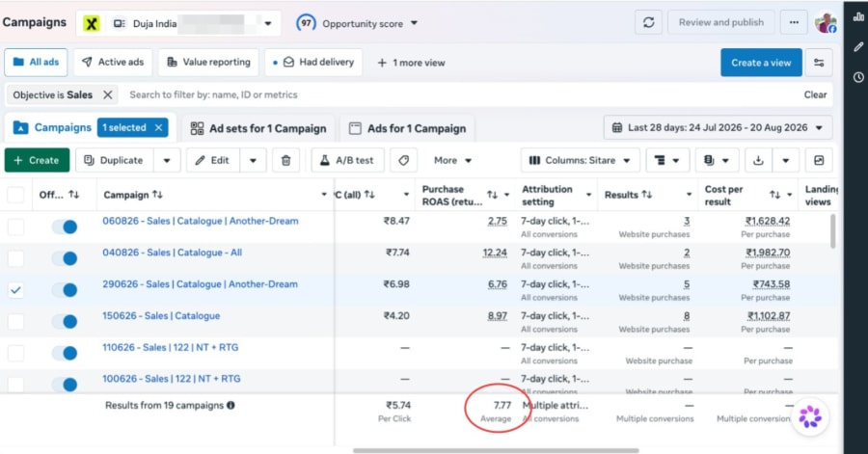Toggle the select all campaigns checkbox
This screenshot has width=868, height=454.
click(15, 195)
